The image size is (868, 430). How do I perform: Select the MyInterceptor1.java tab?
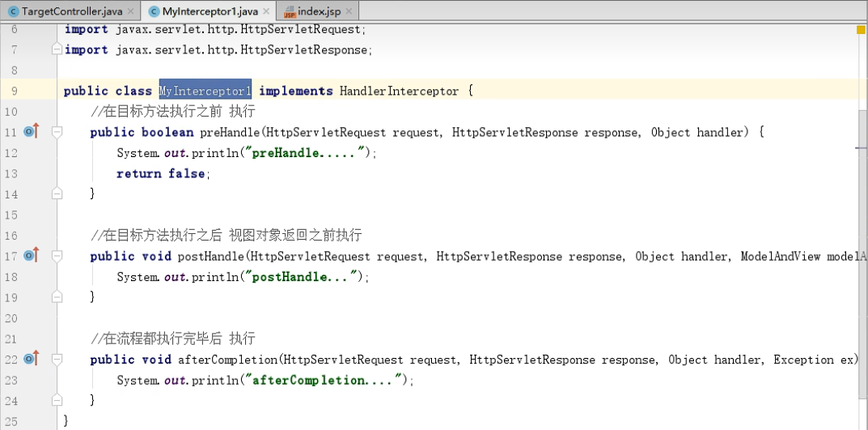click(x=210, y=11)
